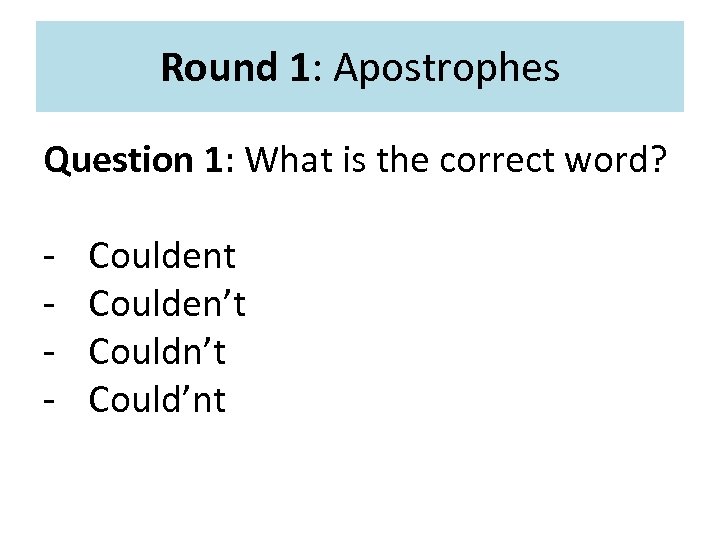Click the dash bullet before "Couldn’t"

pos(48,353)
